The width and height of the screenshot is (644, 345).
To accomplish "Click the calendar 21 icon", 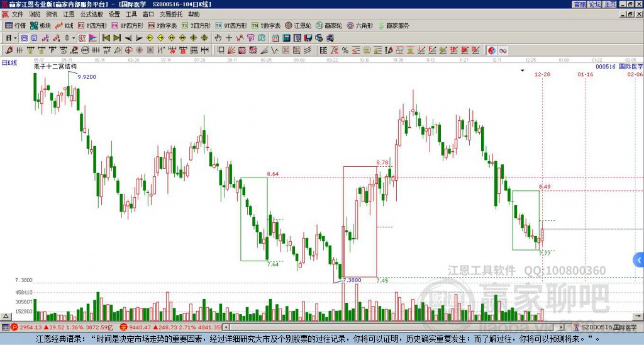I will (275, 38).
